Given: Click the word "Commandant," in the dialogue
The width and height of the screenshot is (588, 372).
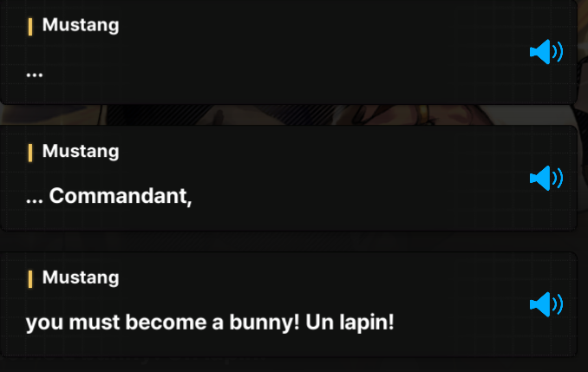Looking at the screenshot, I should click(121, 196).
